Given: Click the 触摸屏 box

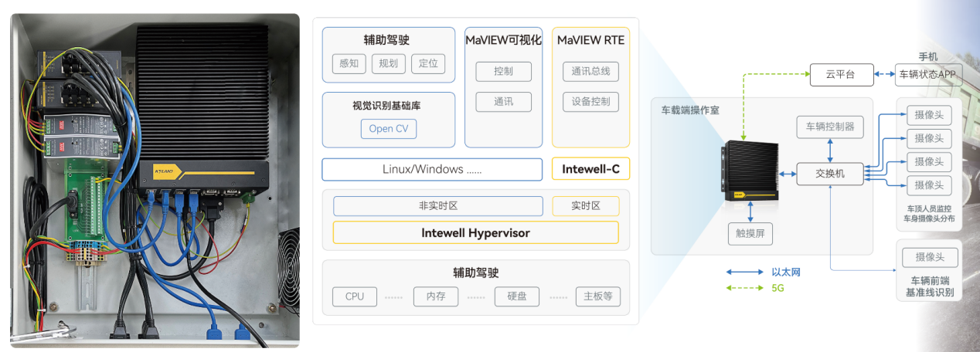Looking at the screenshot, I should pyautogui.click(x=750, y=234).
